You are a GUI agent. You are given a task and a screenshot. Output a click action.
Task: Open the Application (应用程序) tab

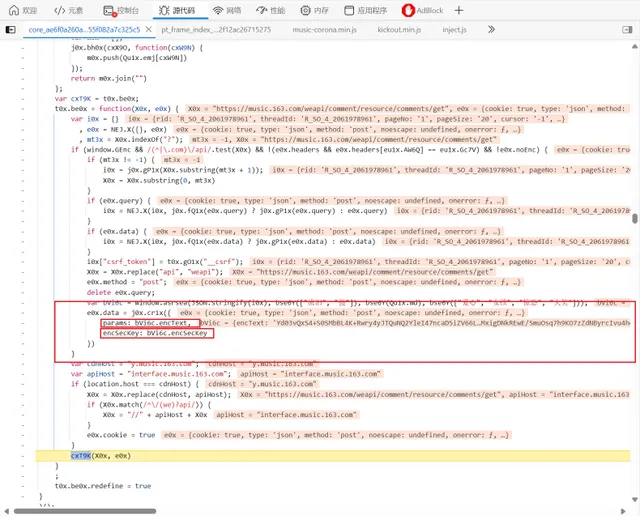(x=365, y=10)
